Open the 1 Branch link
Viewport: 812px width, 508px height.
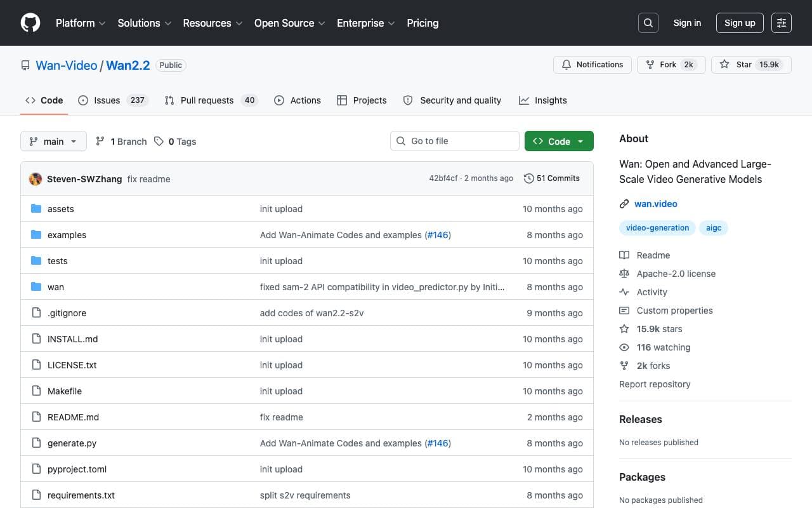coord(121,142)
